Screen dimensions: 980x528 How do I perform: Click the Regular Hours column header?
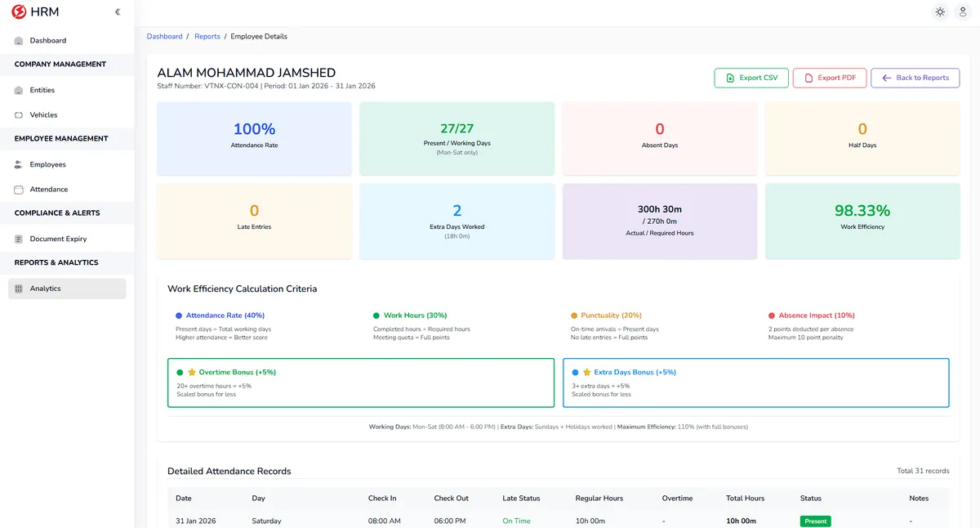pos(600,499)
